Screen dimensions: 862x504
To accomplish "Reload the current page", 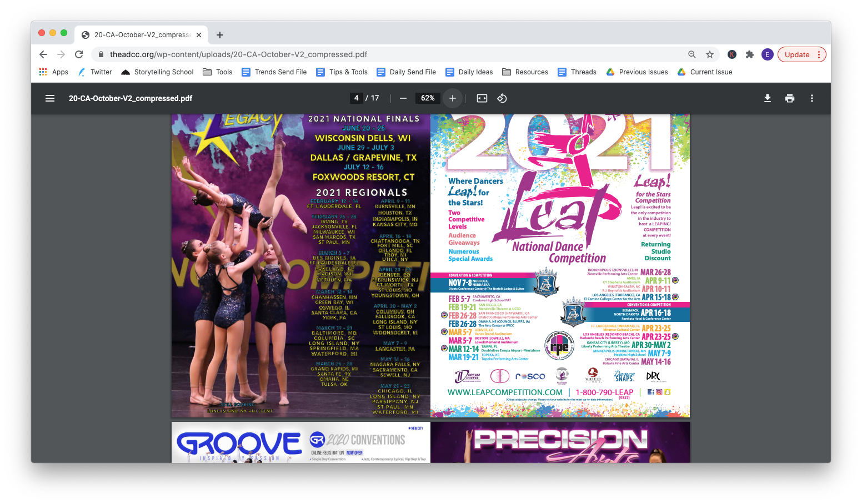I will (x=79, y=54).
